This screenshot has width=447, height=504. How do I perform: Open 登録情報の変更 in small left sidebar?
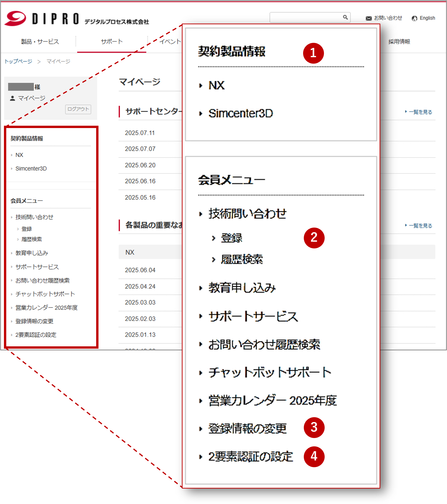[34, 321]
